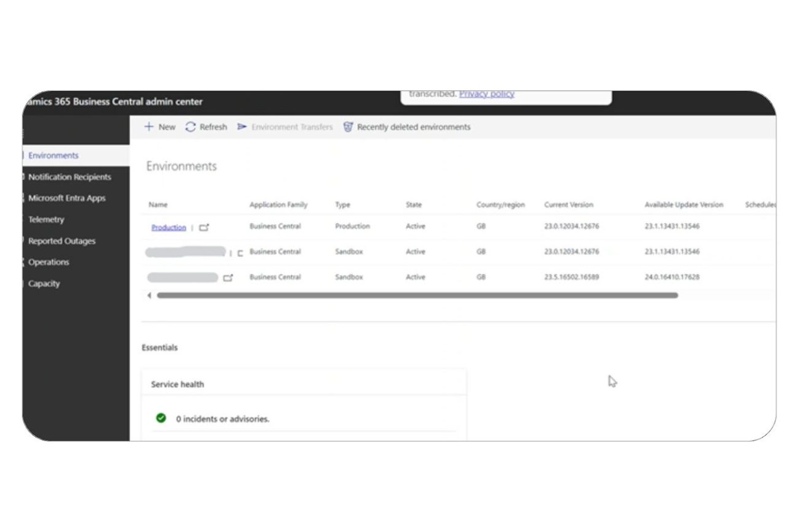The height and width of the screenshot is (532, 798).
Task: Click the horizontal table scrollbar thumb
Action: 417,295
